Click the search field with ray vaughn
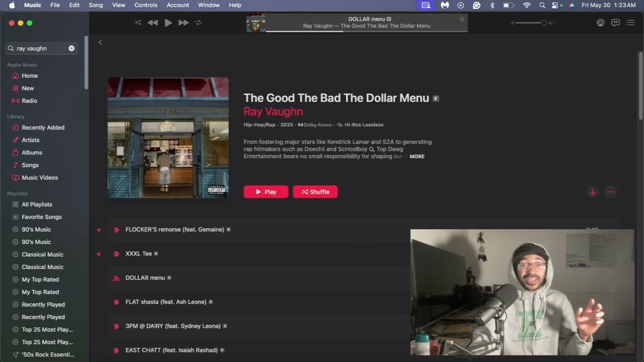 click(x=41, y=48)
